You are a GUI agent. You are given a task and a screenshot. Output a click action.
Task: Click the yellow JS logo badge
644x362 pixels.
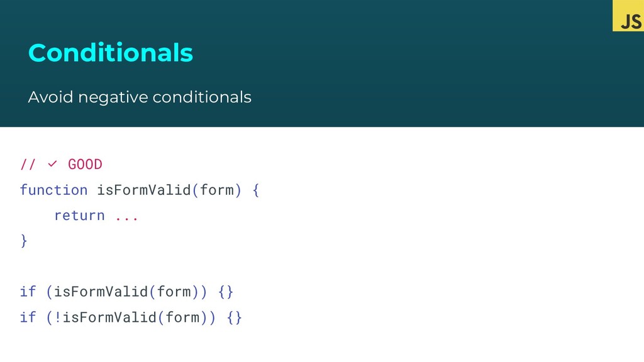coord(628,16)
